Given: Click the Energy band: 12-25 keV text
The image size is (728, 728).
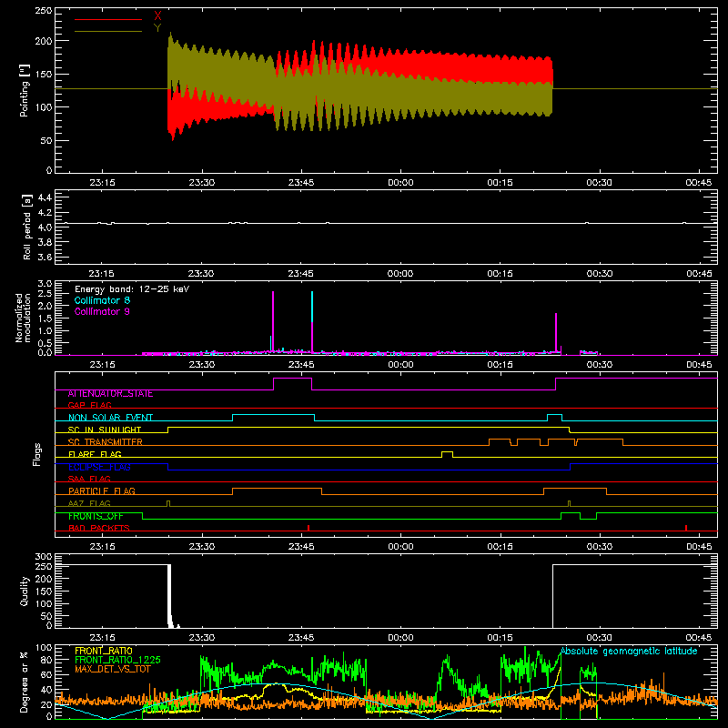Looking at the screenshot, I should point(132,289).
